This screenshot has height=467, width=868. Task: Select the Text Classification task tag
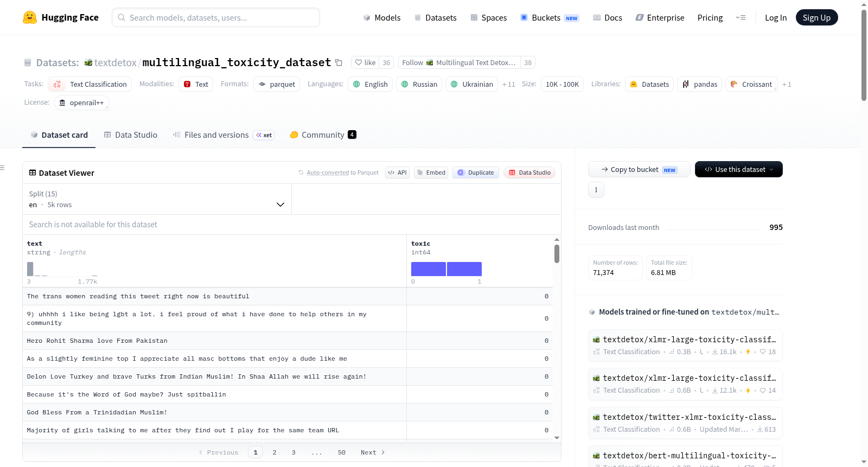pos(90,84)
